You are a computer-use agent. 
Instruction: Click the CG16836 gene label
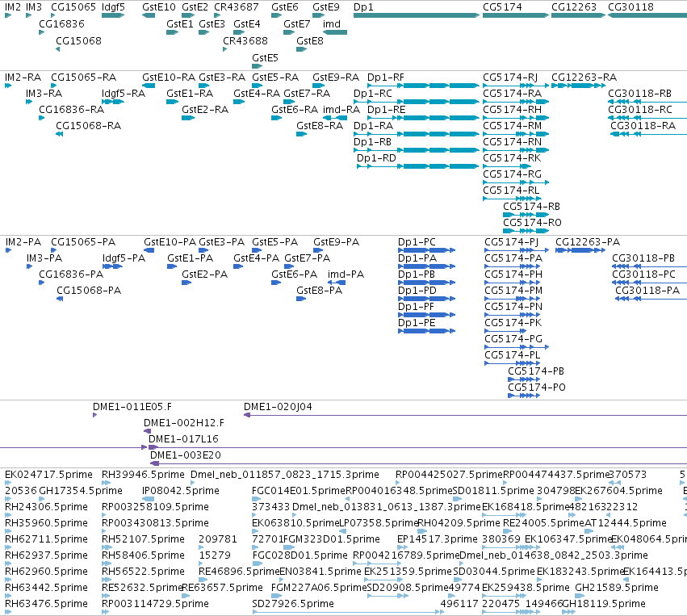pyautogui.click(x=62, y=24)
